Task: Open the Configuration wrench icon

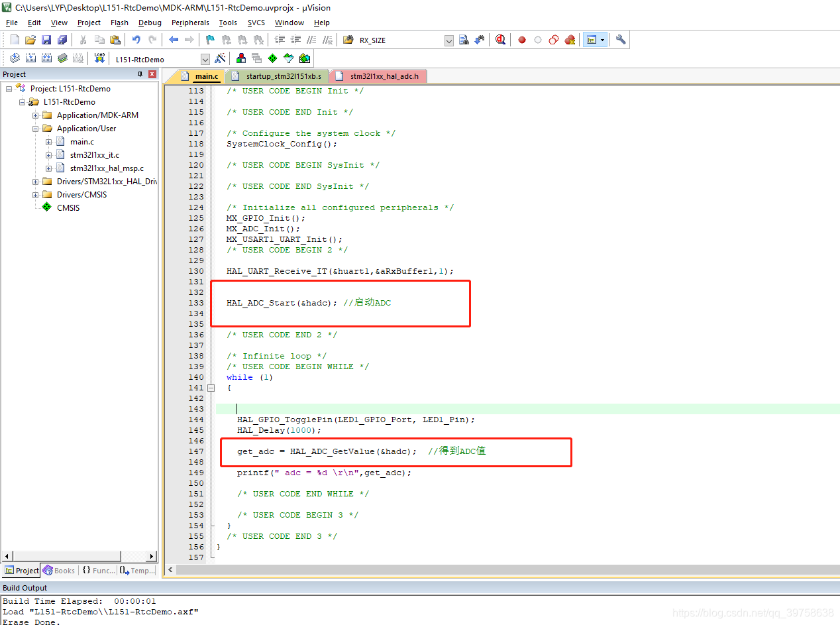Action: click(620, 39)
